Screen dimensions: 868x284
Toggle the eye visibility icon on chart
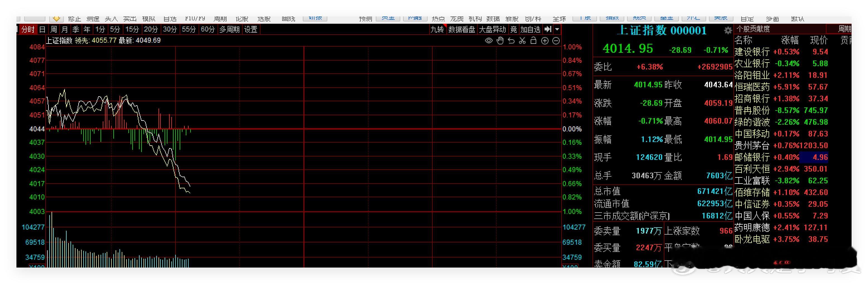489,41
